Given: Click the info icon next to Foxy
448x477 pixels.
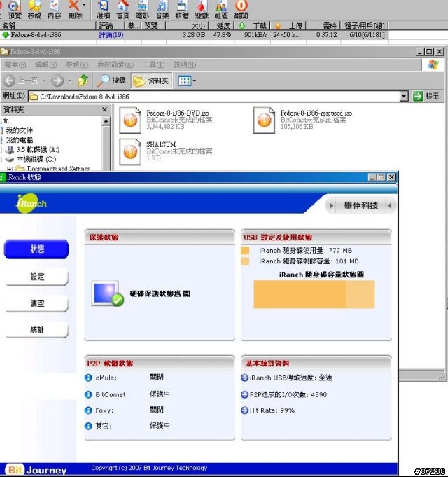Looking at the screenshot, I should click(x=88, y=410).
